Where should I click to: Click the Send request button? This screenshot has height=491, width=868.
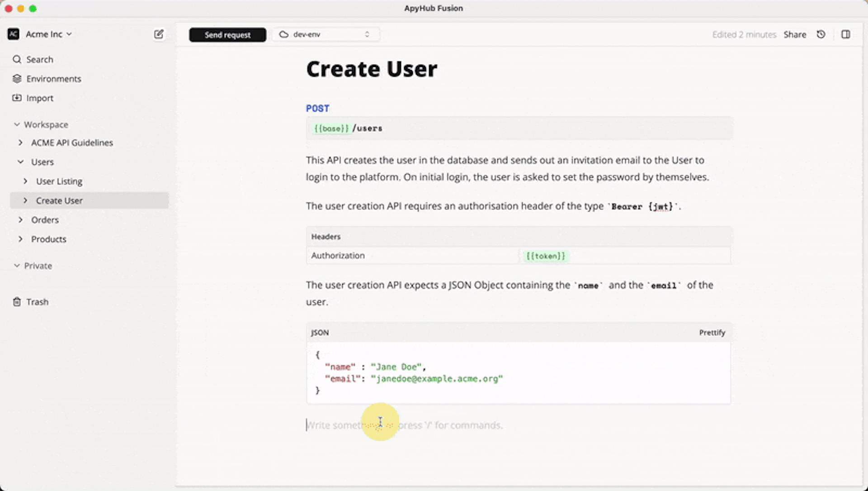coord(227,34)
